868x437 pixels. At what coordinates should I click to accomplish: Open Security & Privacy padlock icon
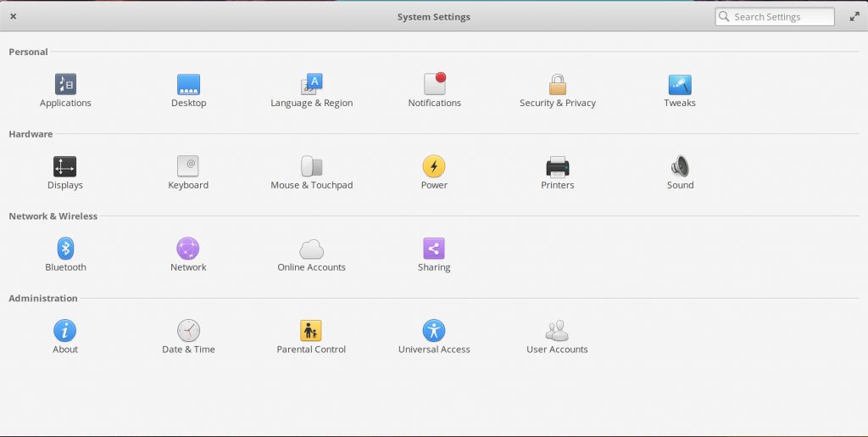pyautogui.click(x=558, y=84)
